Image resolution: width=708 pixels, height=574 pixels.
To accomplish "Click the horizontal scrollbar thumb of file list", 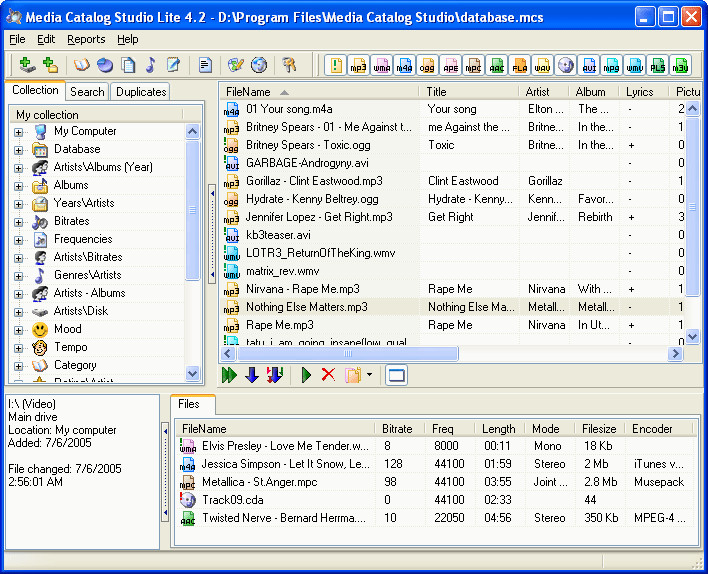I will coord(348,354).
